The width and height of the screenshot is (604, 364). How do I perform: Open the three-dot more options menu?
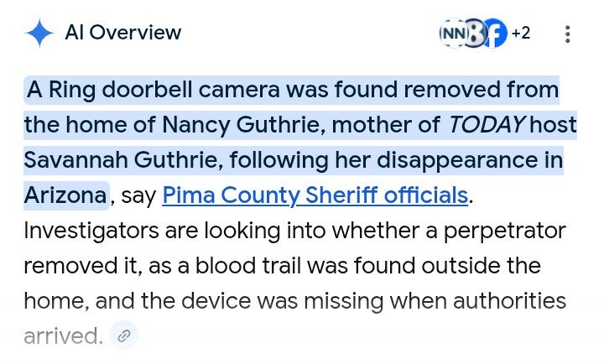point(568,34)
